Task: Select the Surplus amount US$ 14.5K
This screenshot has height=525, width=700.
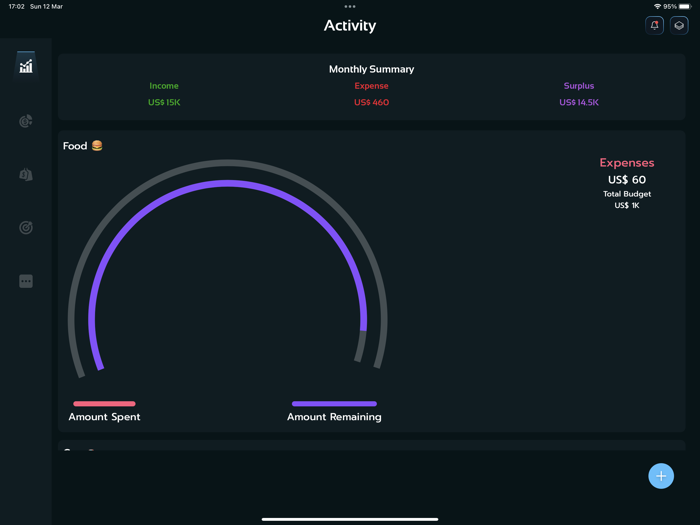Action: click(579, 102)
